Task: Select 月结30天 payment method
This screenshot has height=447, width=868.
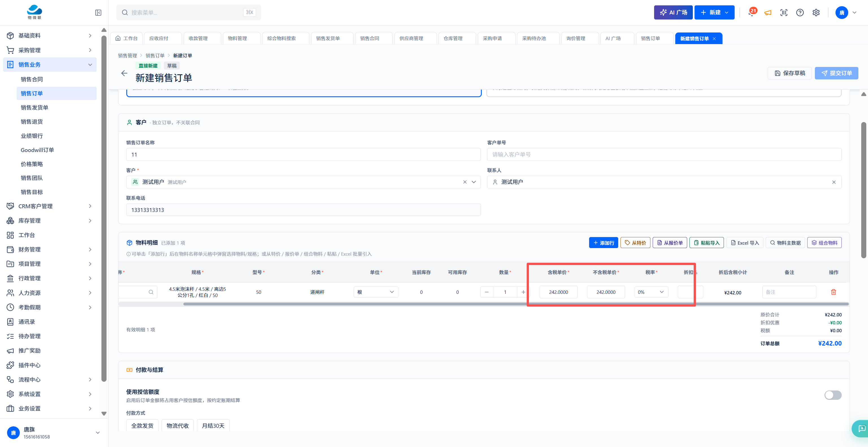Action: 213,426
